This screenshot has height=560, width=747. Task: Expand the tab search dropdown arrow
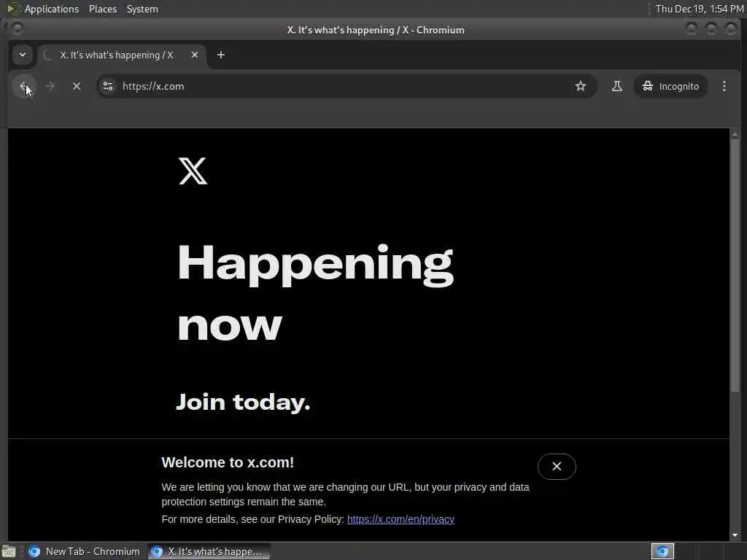pos(23,55)
